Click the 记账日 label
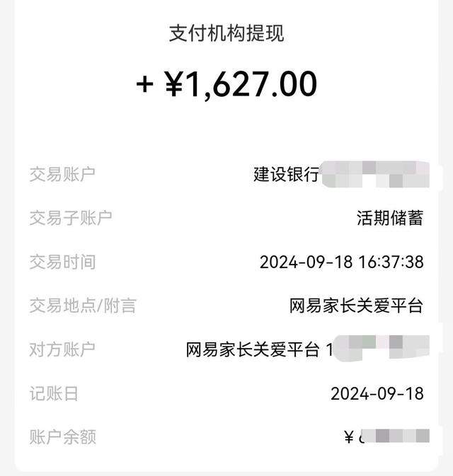 (x=54, y=393)
